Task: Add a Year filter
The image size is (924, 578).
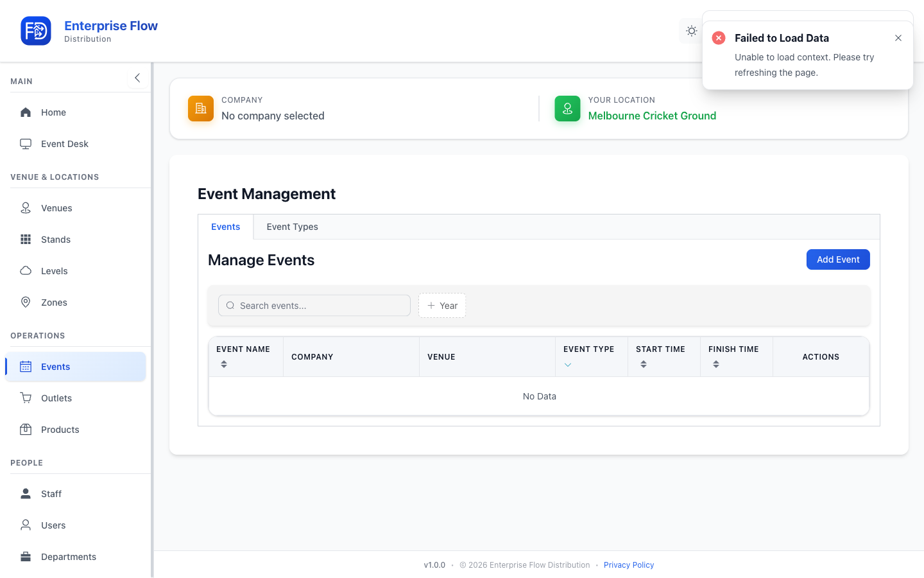Action: 442,306
